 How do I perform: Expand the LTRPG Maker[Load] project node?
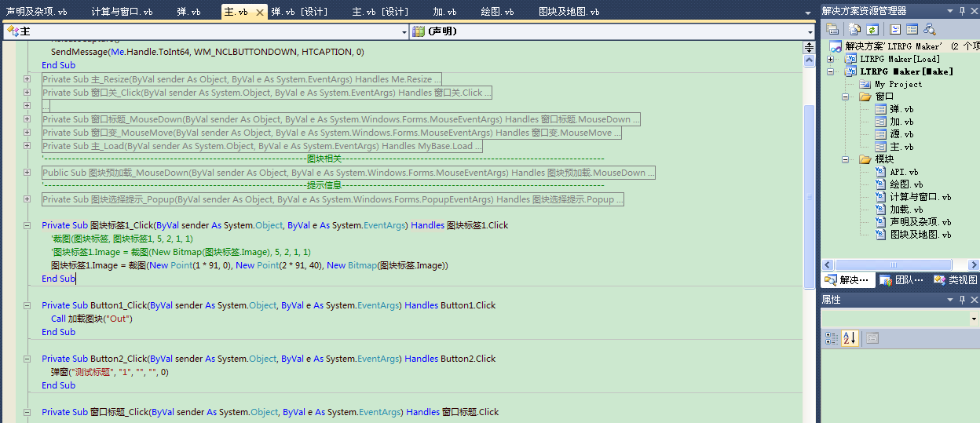click(831, 59)
